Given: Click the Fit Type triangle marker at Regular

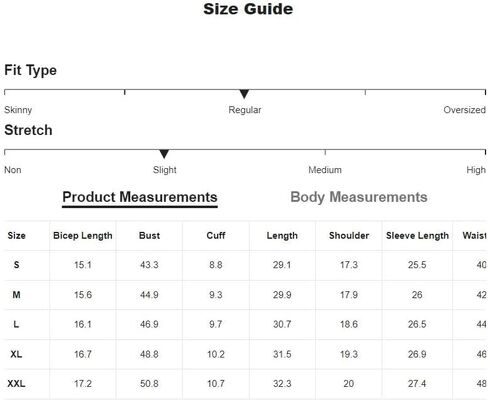Looking at the screenshot, I should click(244, 94).
